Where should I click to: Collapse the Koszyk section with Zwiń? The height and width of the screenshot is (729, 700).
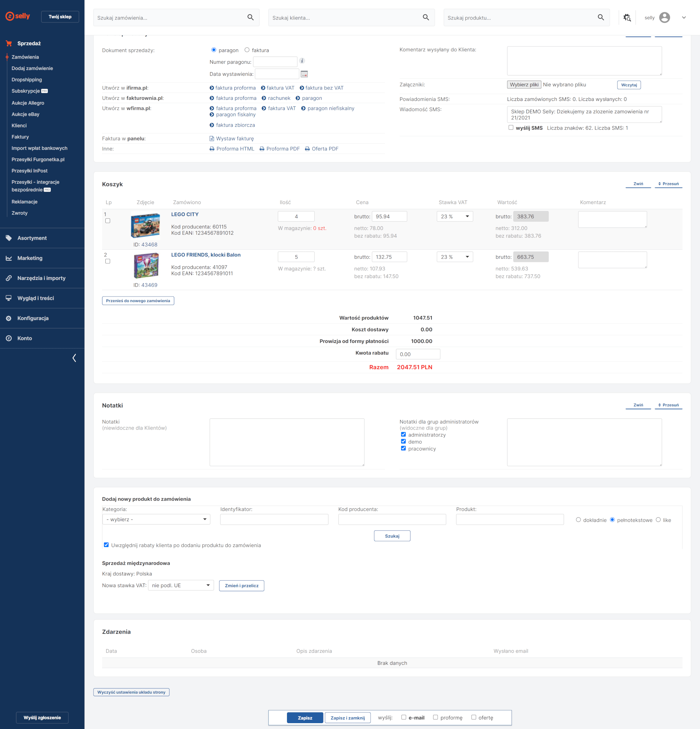pyautogui.click(x=638, y=184)
